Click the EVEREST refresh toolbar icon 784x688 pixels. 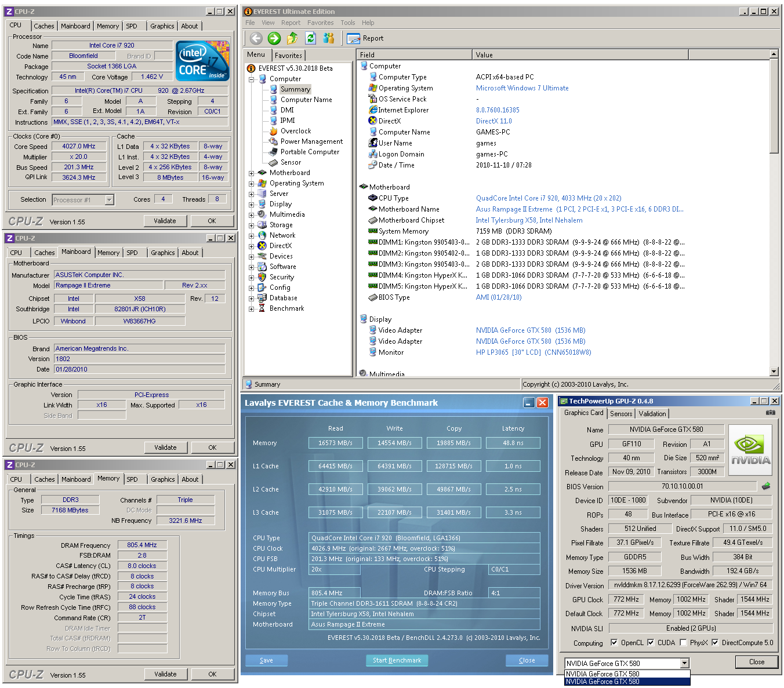pyautogui.click(x=311, y=38)
